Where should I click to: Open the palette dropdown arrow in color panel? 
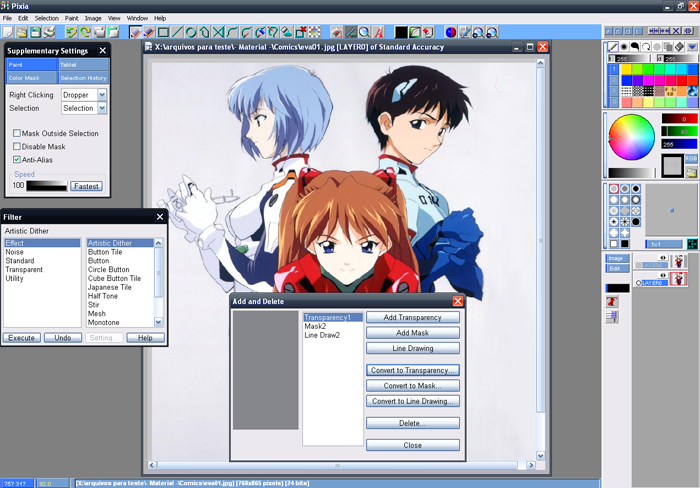coord(692,47)
